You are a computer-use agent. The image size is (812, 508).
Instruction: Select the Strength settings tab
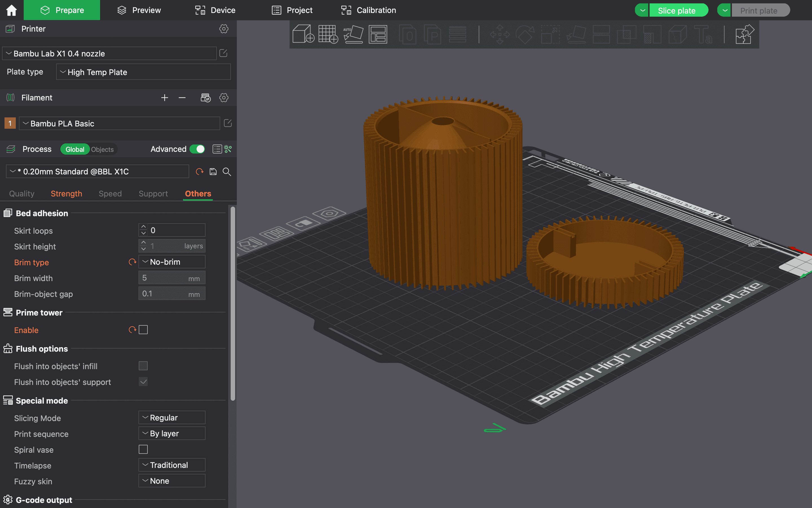(x=67, y=194)
